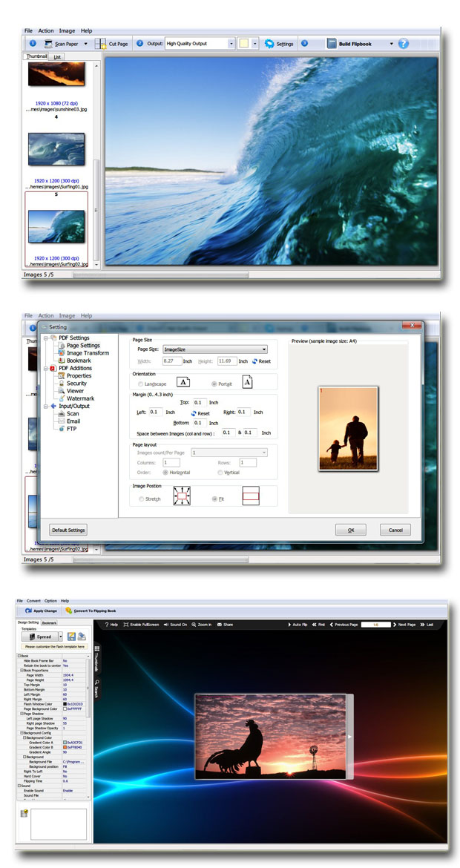
Task: Expand the Page Size combo box
Action: (263, 349)
